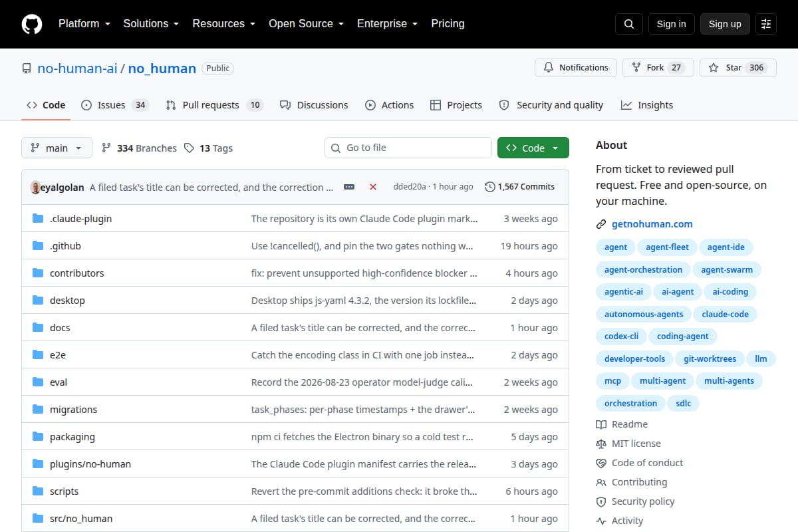Click the Go to file search field
The height and width of the screenshot is (532, 798).
(x=408, y=148)
